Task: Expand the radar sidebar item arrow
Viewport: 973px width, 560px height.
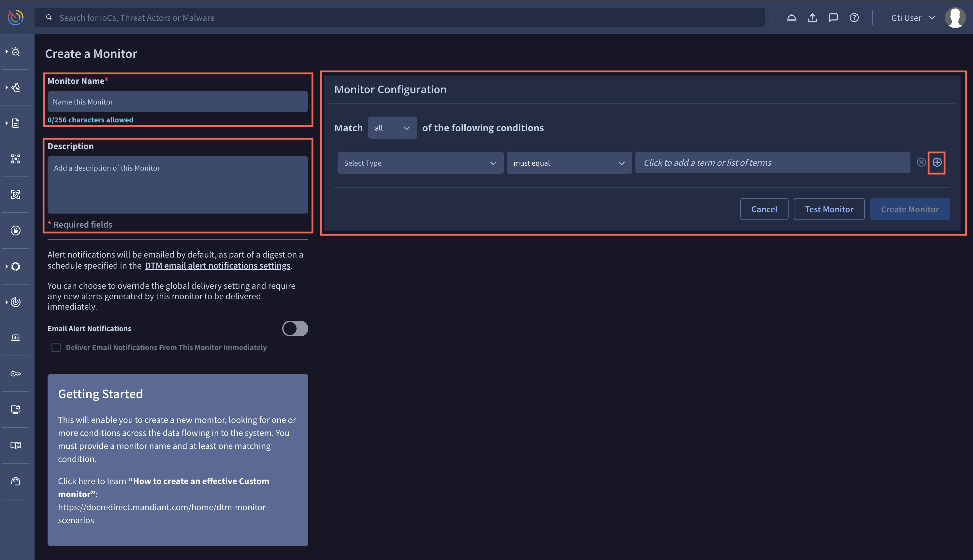Action: click(7, 302)
